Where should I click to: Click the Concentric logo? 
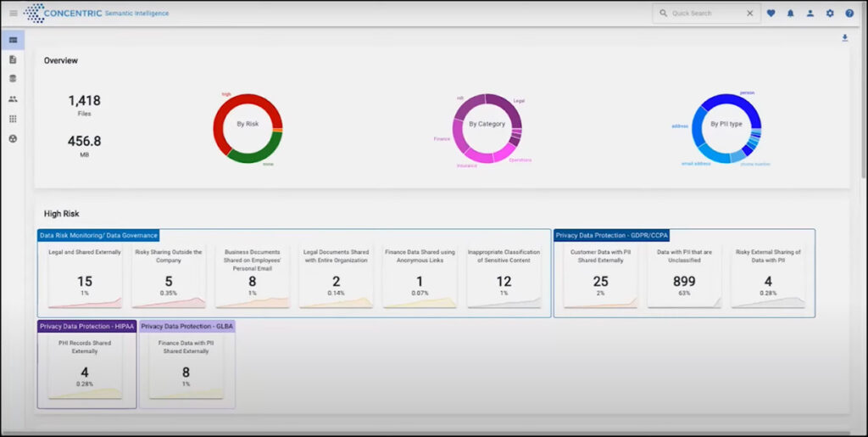(63, 14)
